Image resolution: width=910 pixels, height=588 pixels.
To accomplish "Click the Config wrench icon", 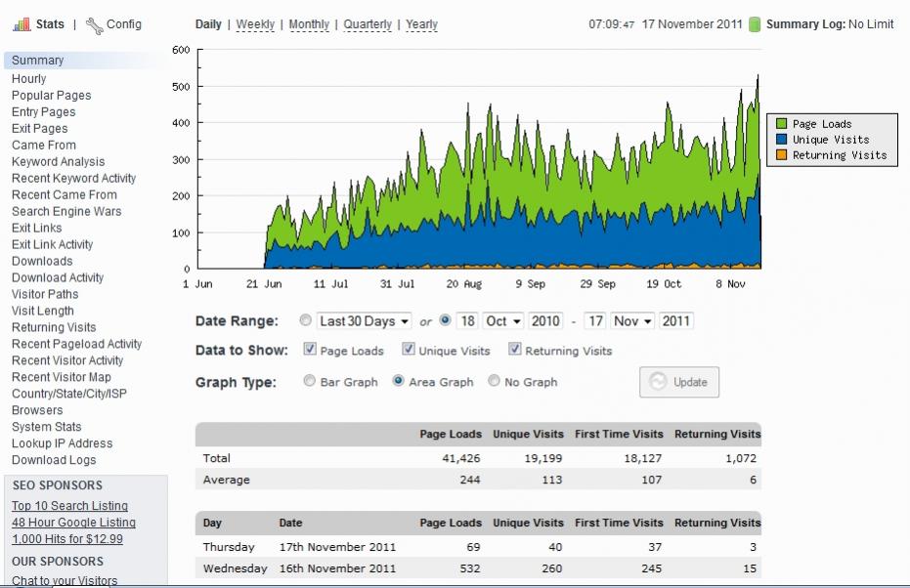I will click(94, 24).
